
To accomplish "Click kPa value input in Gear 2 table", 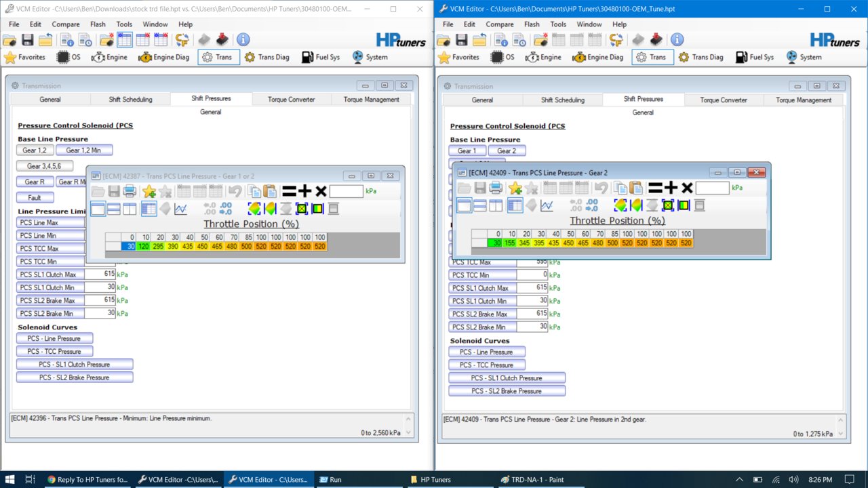I will 712,188.
